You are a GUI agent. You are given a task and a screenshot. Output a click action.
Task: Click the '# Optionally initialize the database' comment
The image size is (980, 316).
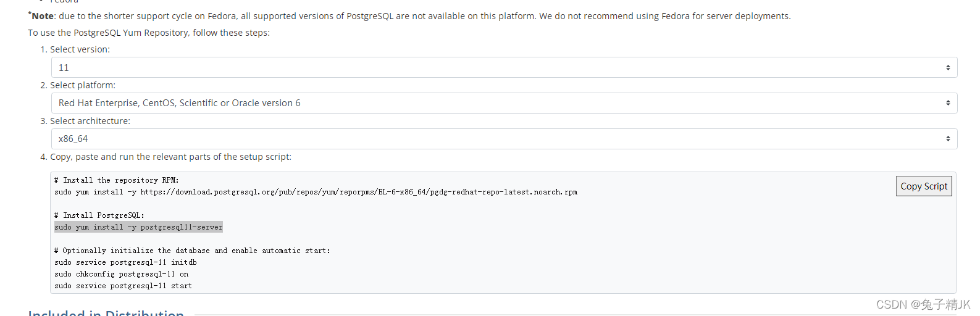(x=192, y=251)
